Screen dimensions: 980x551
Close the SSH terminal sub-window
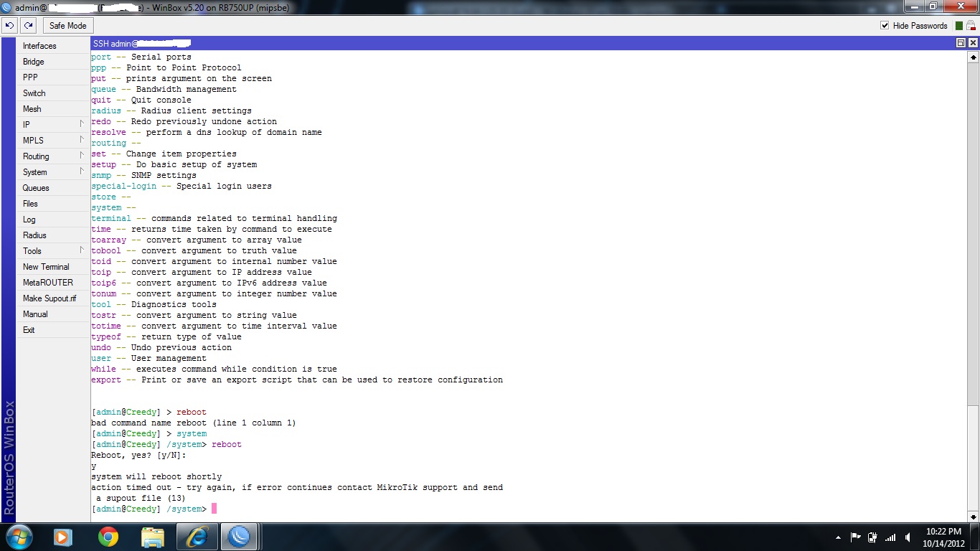point(973,43)
